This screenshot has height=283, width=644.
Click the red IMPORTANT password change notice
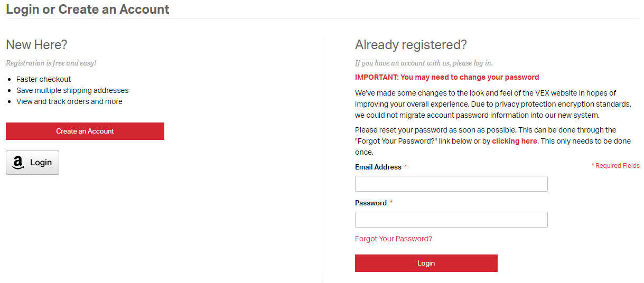coord(447,77)
